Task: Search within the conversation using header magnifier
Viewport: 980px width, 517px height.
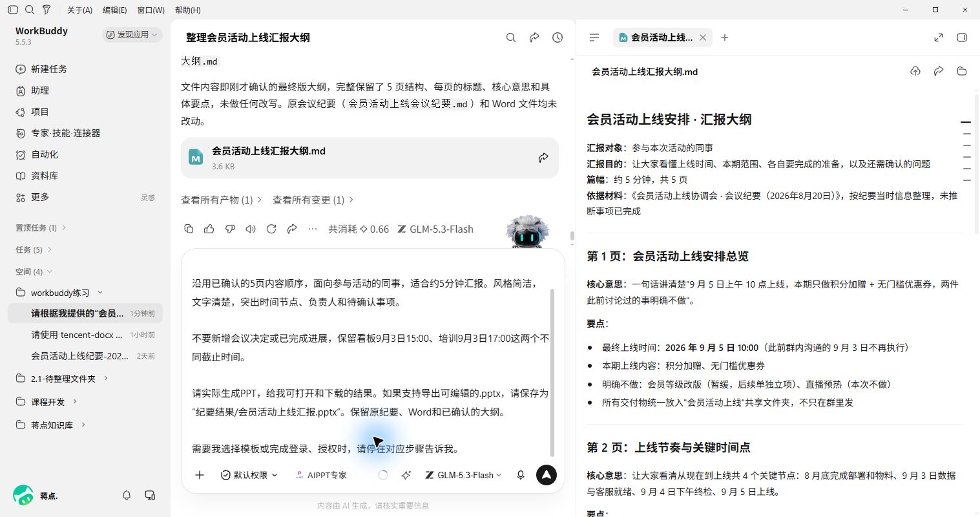Action: tap(511, 37)
